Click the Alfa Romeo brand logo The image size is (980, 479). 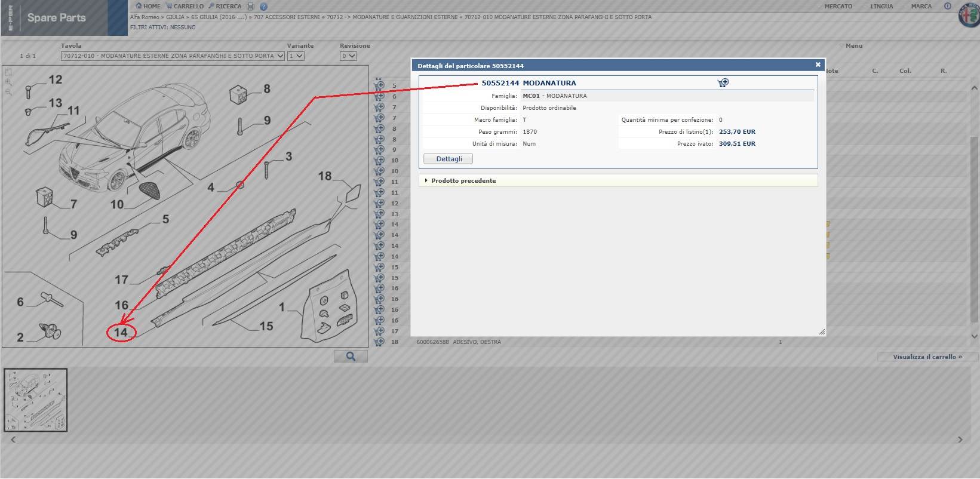[x=968, y=16]
